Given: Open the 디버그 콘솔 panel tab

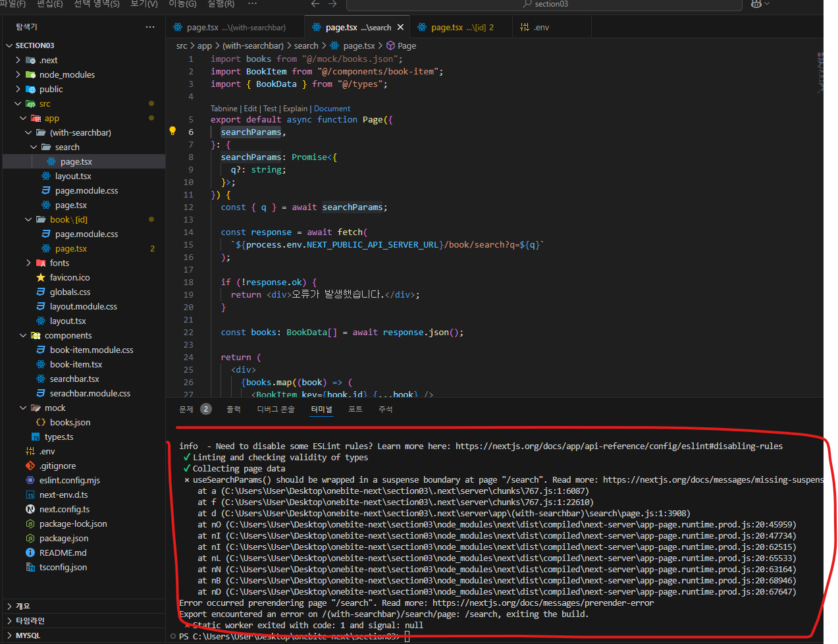Looking at the screenshot, I should click(x=276, y=409).
